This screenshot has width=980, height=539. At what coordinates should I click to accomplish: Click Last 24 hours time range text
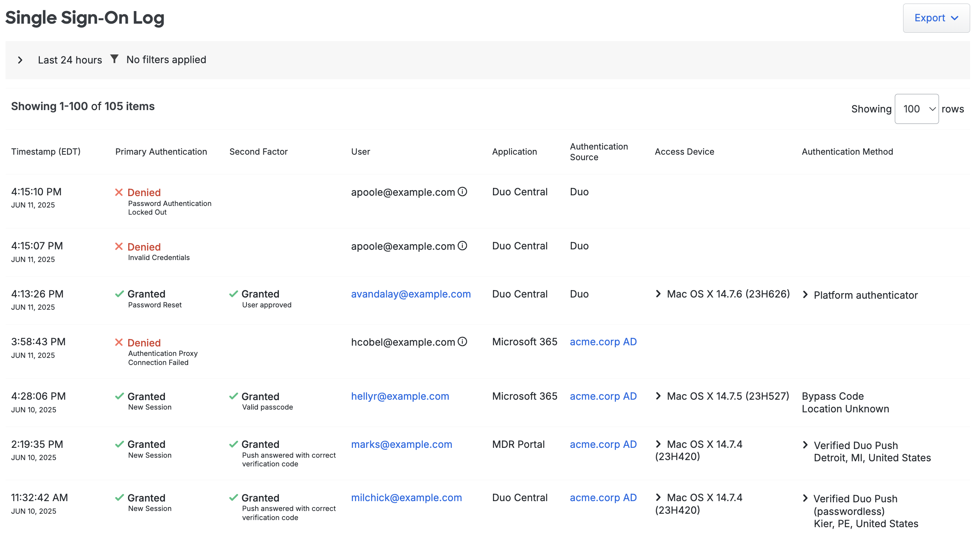pyautogui.click(x=70, y=60)
